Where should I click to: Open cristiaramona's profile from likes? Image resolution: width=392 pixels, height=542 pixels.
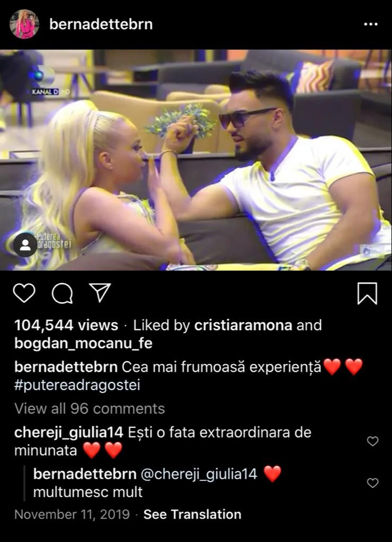click(243, 325)
